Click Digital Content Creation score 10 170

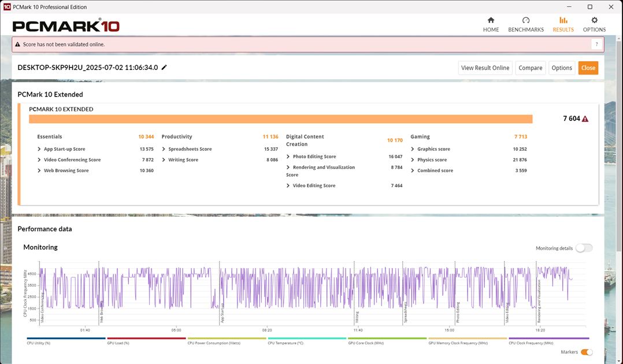[x=395, y=140]
